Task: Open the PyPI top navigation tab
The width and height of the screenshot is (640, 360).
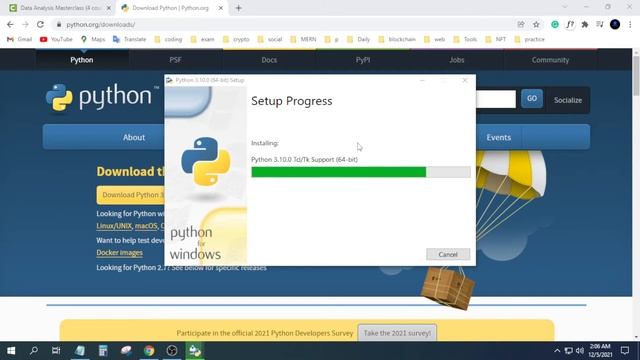Action: pos(363,60)
